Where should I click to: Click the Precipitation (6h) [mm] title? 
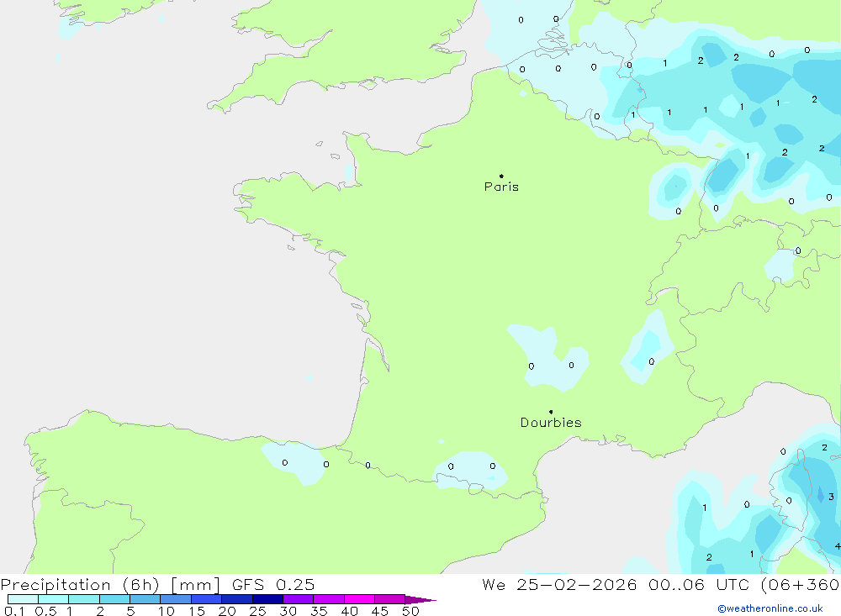click(110, 585)
